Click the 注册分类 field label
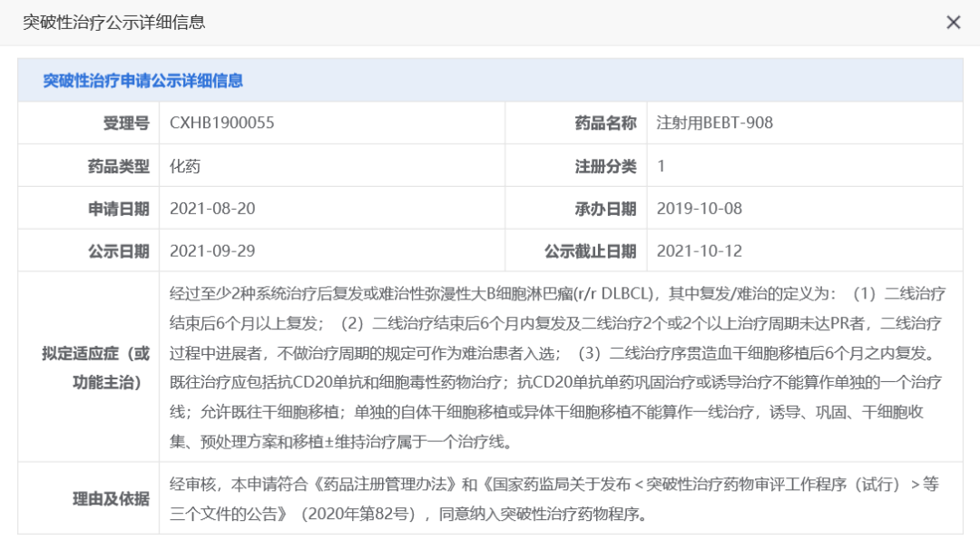This screenshot has height=550, width=980. [605, 166]
